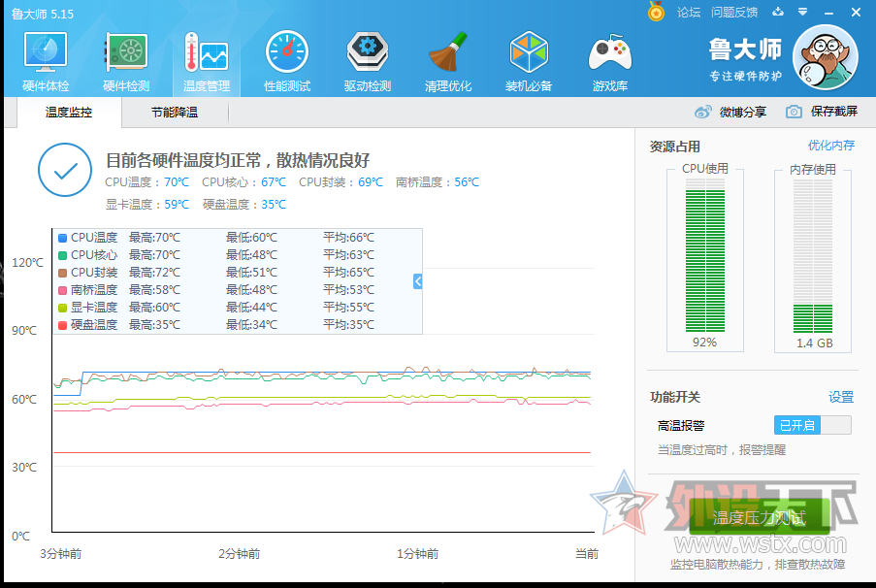This screenshot has width=876, height=588.
Task: Click 平均:66℃ in CPU温度 legend row
Action: tap(348, 238)
